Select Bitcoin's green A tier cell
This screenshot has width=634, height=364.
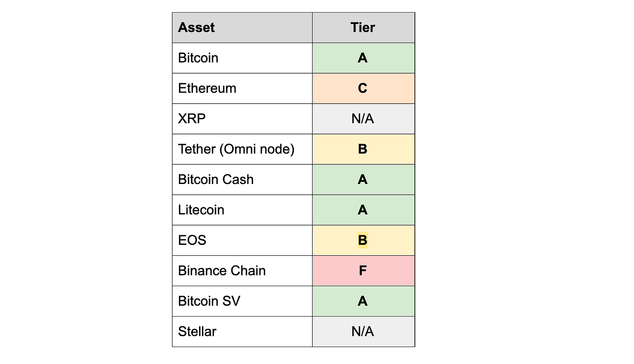coord(363,58)
